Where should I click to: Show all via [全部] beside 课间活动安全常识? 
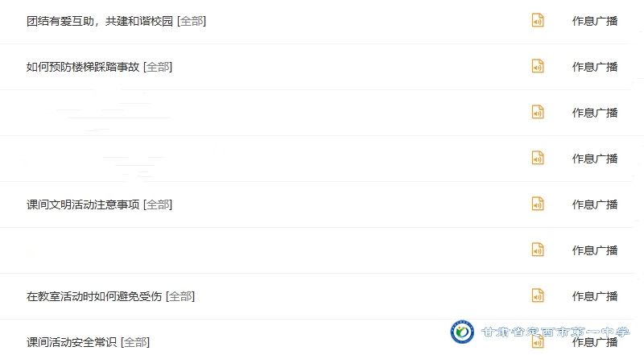coord(135,342)
